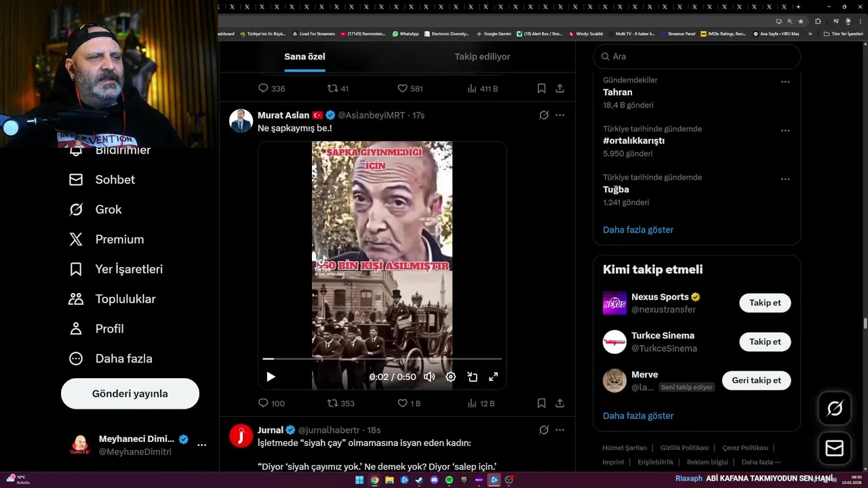Image resolution: width=868 pixels, height=488 pixels.
Task: Repost Murat Aslan's post (353)
Action: pyautogui.click(x=341, y=403)
